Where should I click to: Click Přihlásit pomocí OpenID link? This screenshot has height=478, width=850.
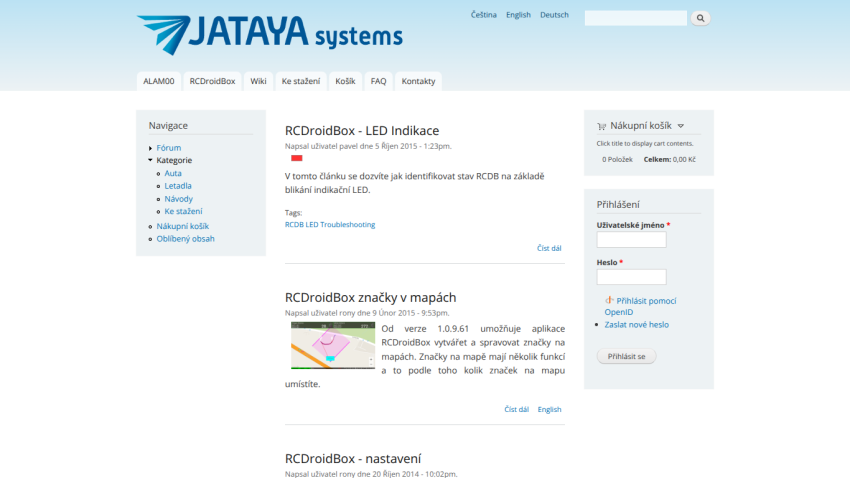[640, 306]
